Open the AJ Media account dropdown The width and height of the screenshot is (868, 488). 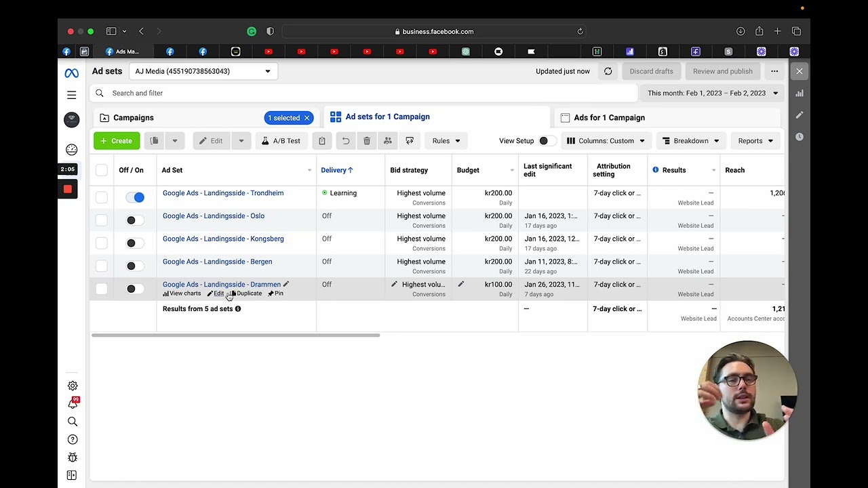click(202, 71)
